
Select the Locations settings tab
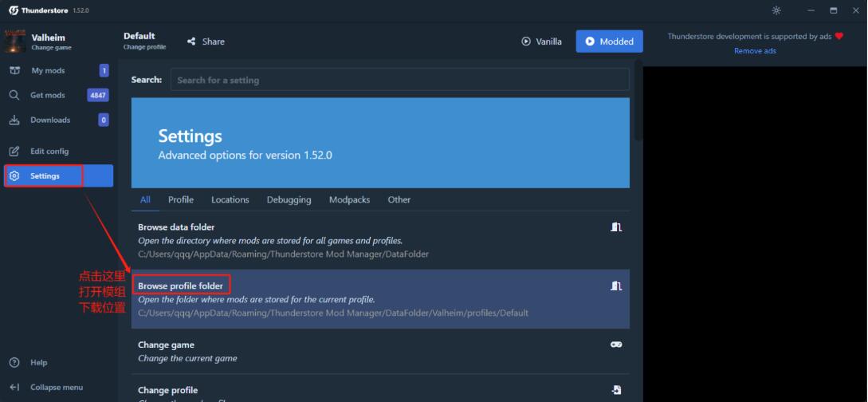pyautogui.click(x=230, y=200)
